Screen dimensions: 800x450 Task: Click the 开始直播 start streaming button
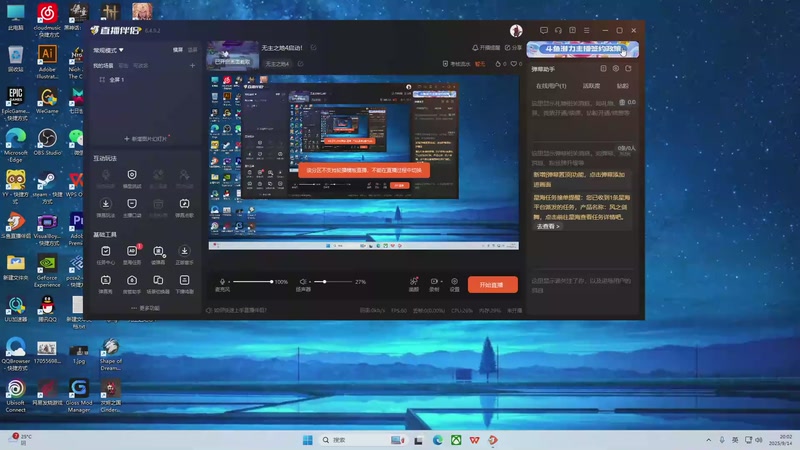[492, 285]
